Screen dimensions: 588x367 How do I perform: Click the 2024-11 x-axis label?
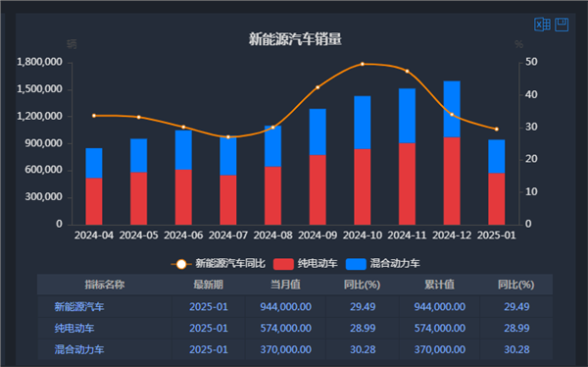[x=407, y=236]
